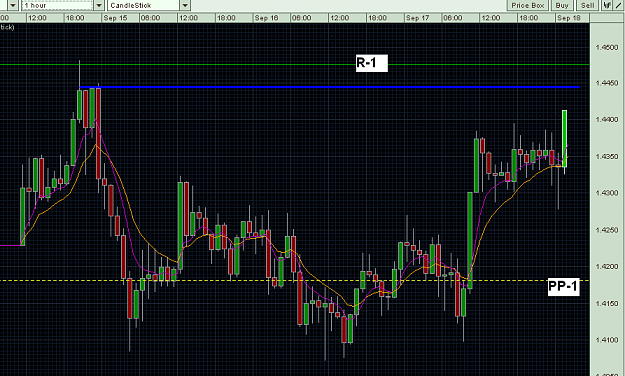Select the blue horizontal trend line
The width and height of the screenshot is (625, 376).
tap(330, 87)
